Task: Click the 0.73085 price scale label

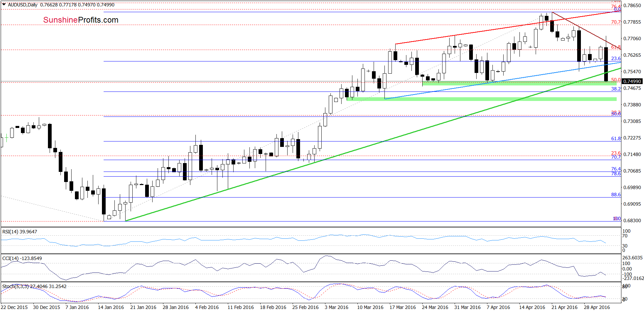Action: coord(632,121)
